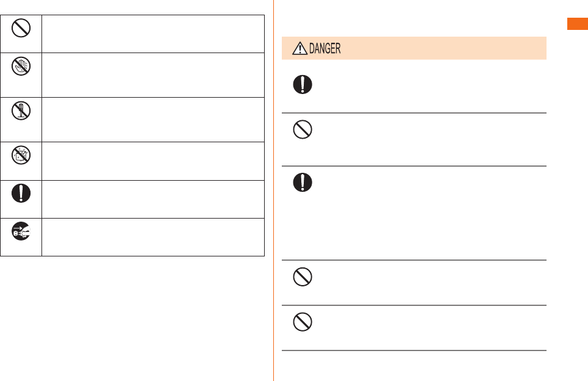Click the orange page tab marker
This screenshot has width=588, height=381.
tap(578, 24)
